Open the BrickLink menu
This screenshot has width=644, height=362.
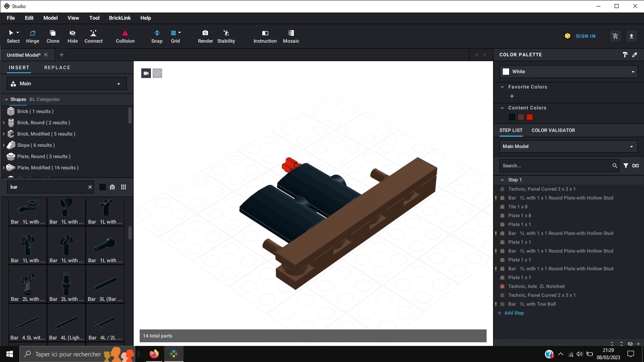120,18
